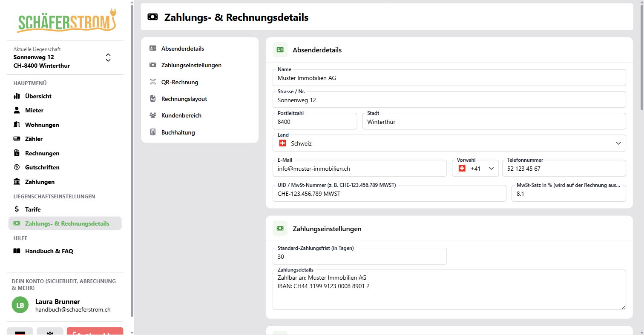The image size is (644, 335).
Task: Click the bank icon beside Zahlungen
Action: 17,182
